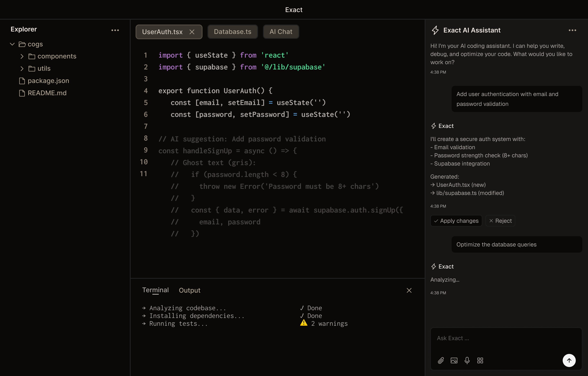Image resolution: width=588 pixels, height=376 pixels.
Task: Reject the AI suggested changes
Action: pos(500,221)
